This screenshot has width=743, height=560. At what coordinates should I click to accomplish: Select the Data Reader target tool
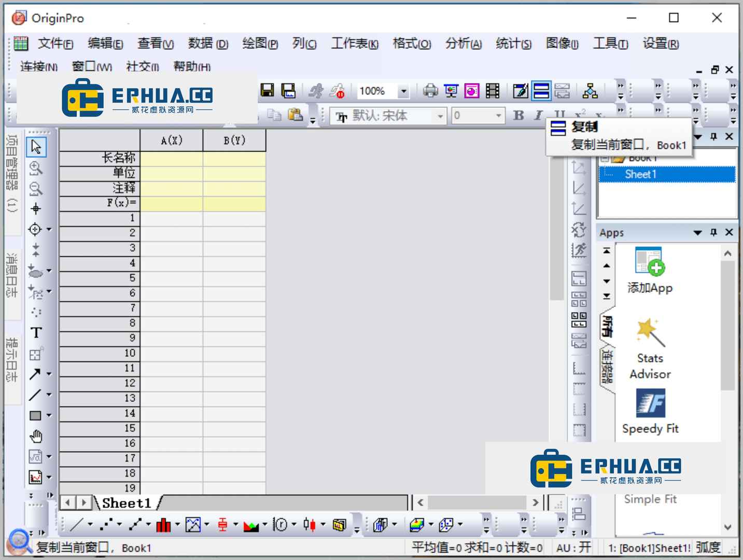pyautogui.click(x=35, y=229)
